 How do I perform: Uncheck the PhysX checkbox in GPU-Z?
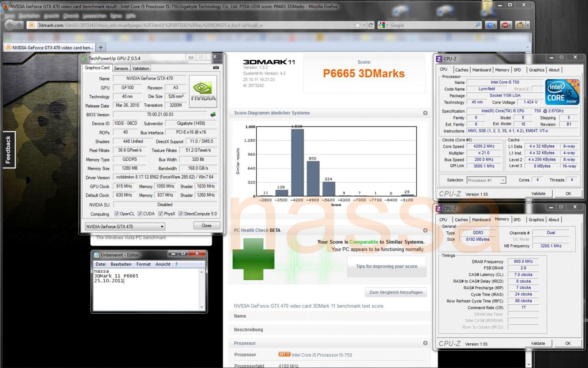[x=161, y=214]
